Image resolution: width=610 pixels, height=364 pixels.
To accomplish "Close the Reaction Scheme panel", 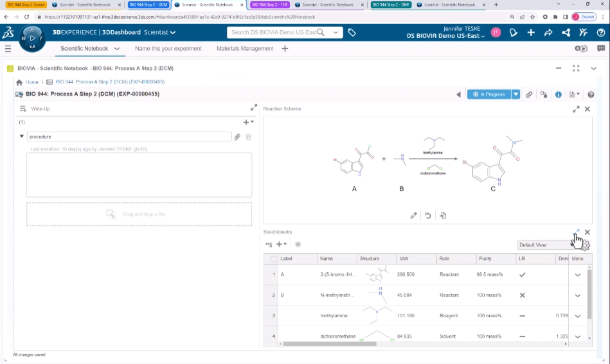I will 588,109.
